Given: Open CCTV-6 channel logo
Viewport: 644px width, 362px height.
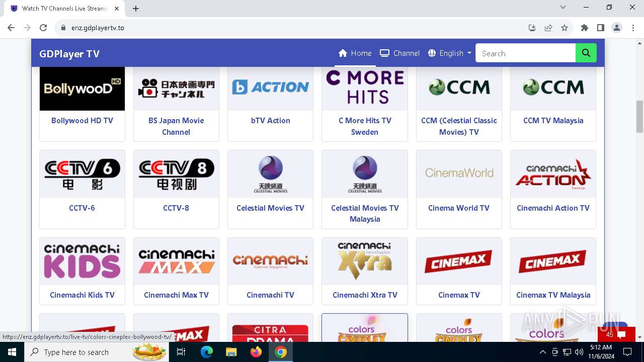Looking at the screenshot, I should tap(82, 174).
